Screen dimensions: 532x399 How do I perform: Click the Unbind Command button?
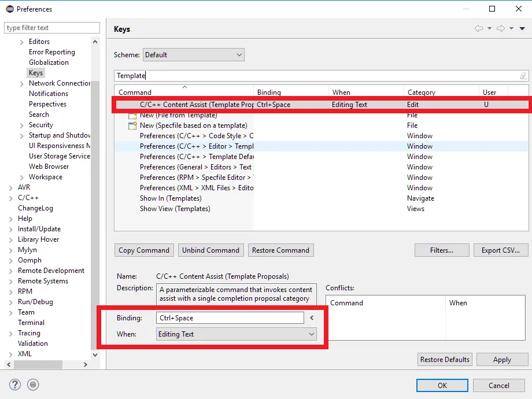[210, 250]
